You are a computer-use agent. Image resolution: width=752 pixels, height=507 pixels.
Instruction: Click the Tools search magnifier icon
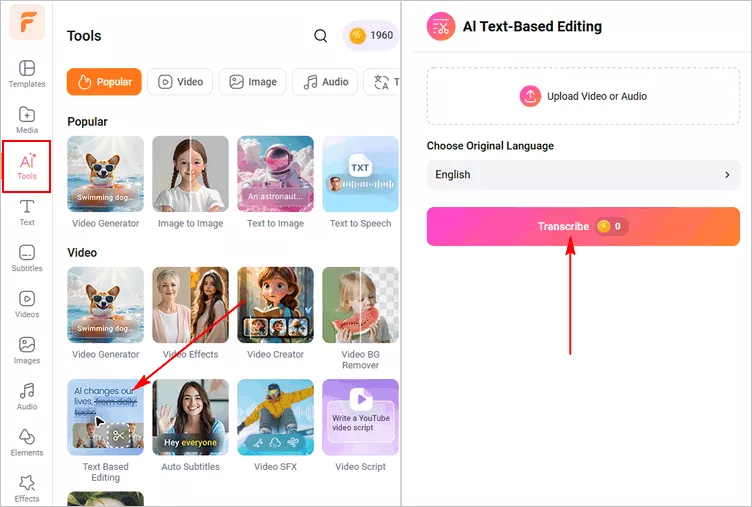(320, 35)
